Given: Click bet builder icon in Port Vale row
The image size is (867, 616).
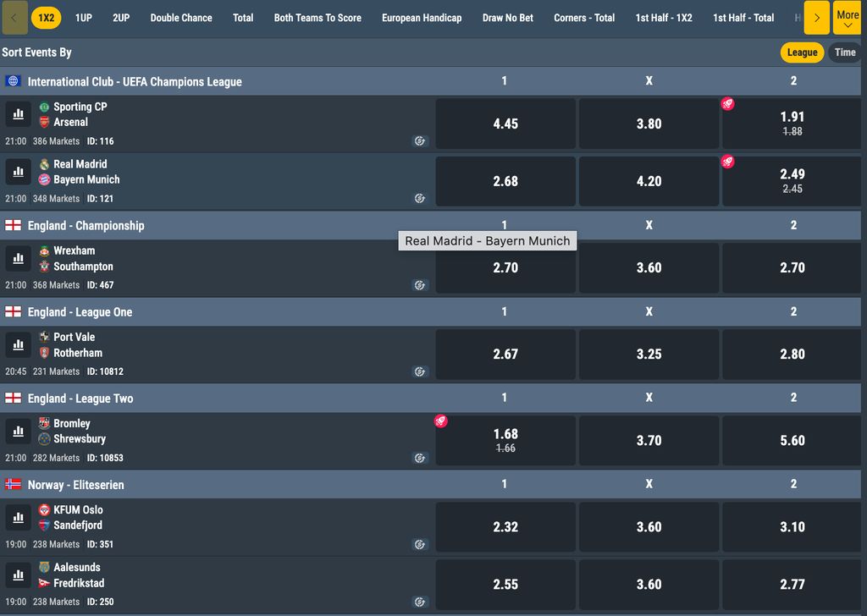Looking at the screenshot, I should pos(420,371).
